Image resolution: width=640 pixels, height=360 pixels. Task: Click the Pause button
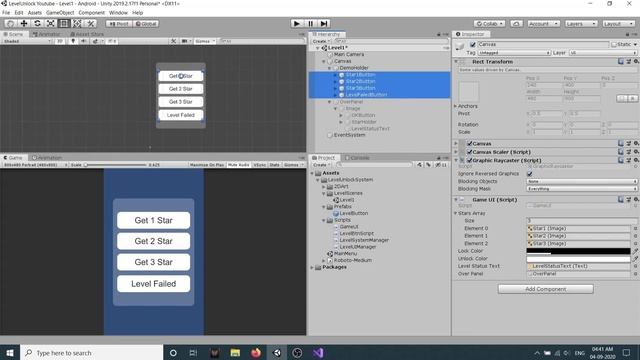click(x=310, y=24)
